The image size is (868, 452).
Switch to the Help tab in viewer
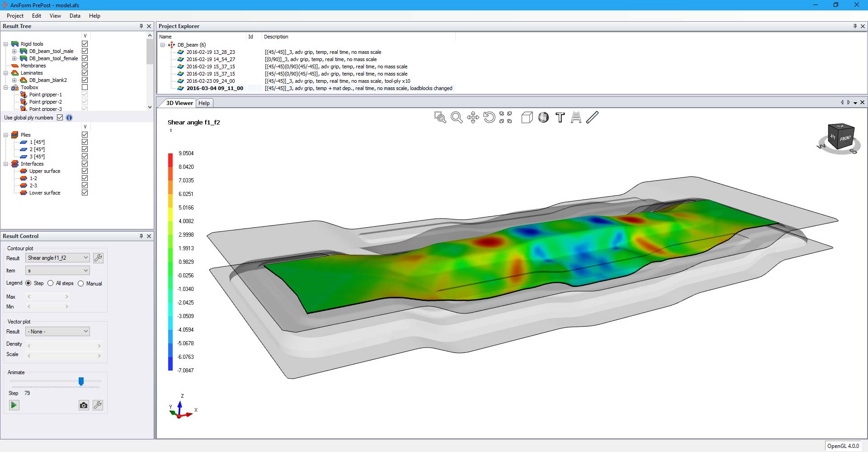click(x=204, y=103)
